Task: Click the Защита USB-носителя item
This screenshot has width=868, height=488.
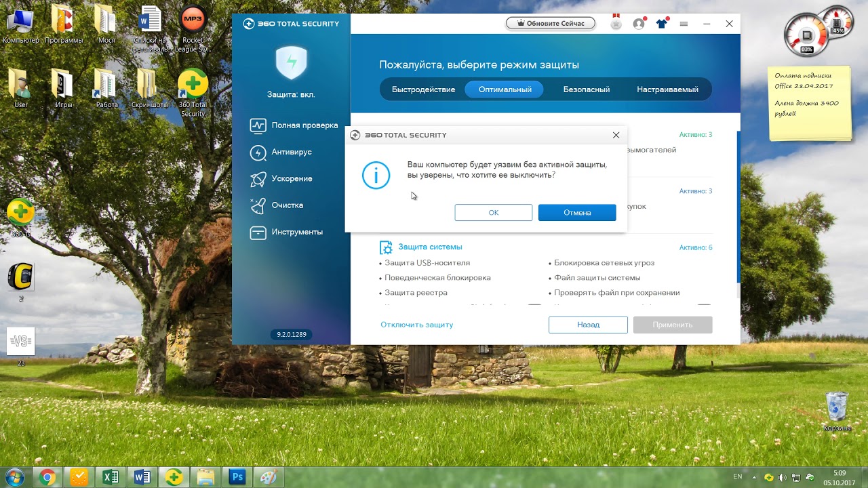Action: (x=427, y=263)
